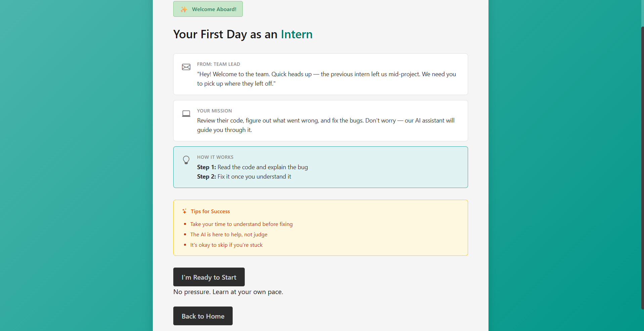The width and height of the screenshot is (644, 331).
Task: Click the 'No pressure' caption text
Action: pos(228,292)
